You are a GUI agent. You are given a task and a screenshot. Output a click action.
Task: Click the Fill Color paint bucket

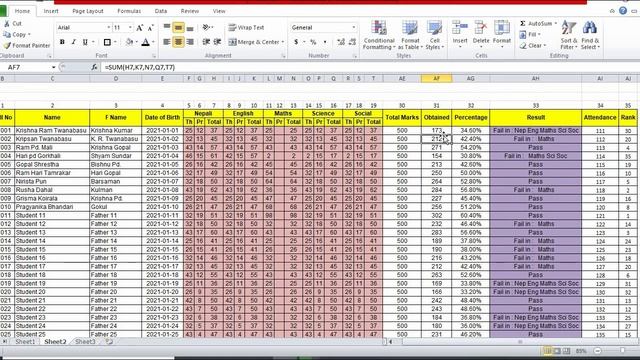pos(129,42)
